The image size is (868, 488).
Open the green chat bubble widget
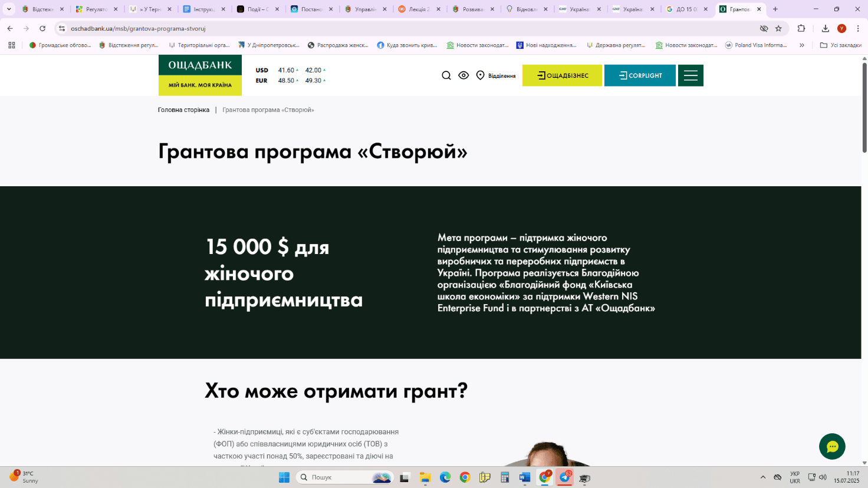coord(832,447)
